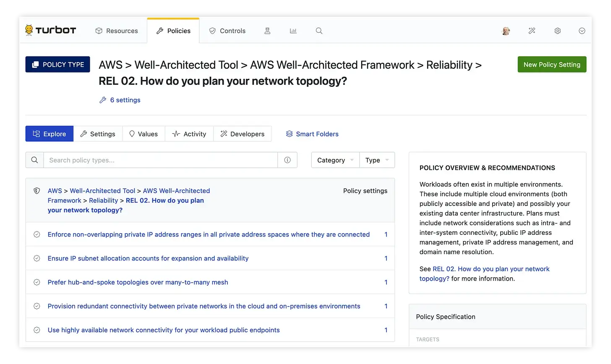Screen dimensions: 611x364
Task: Focus the Search policy types field
Action: point(160,160)
